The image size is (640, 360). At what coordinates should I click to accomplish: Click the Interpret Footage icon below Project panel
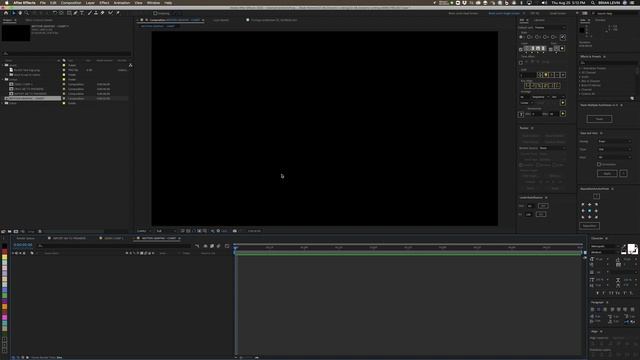point(3,231)
